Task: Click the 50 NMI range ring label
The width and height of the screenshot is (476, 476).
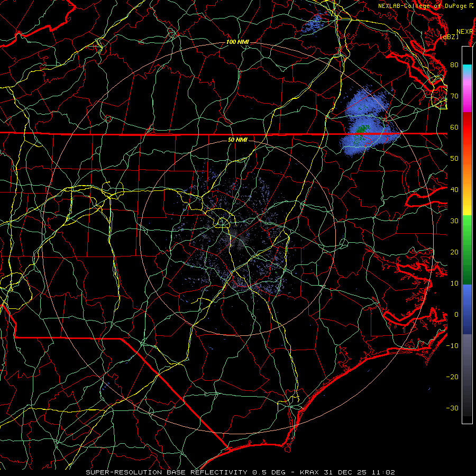Action: click(x=237, y=140)
